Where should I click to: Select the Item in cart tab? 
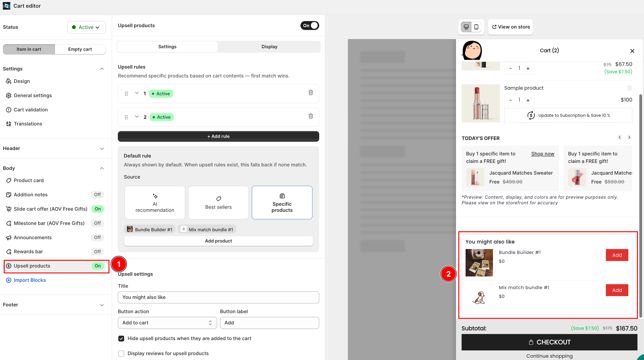pyautogui.click(x=29, y=49)
